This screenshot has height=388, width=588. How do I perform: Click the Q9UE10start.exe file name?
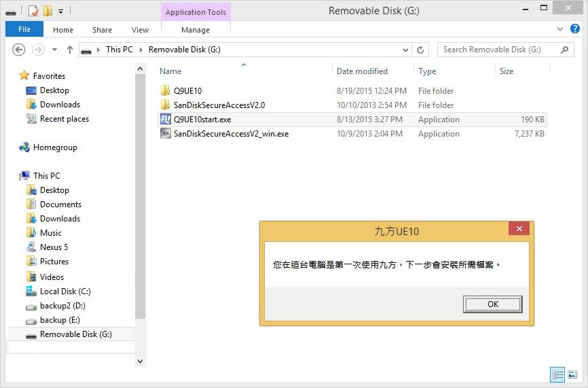(202, 120)
